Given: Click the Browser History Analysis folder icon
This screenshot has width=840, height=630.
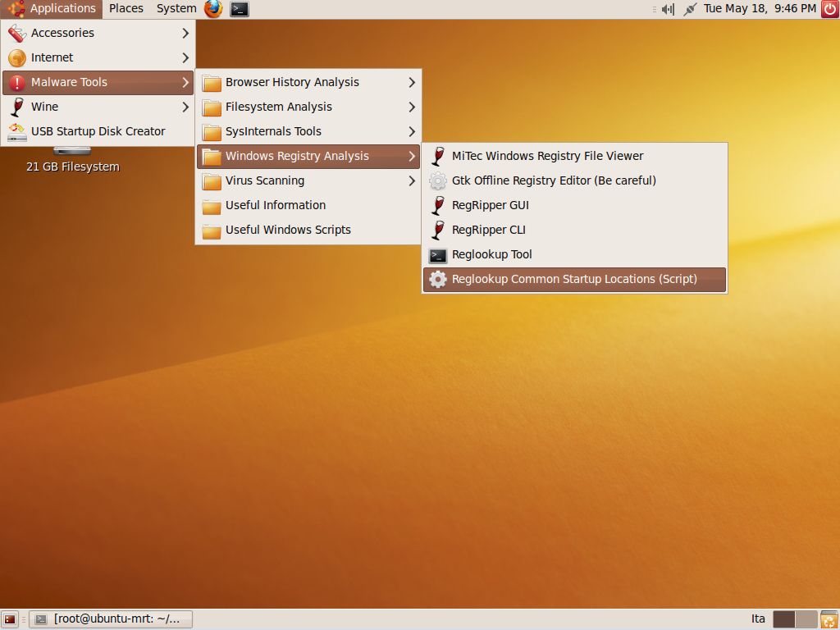Looking at the screenshot, I should pos(212,83).
